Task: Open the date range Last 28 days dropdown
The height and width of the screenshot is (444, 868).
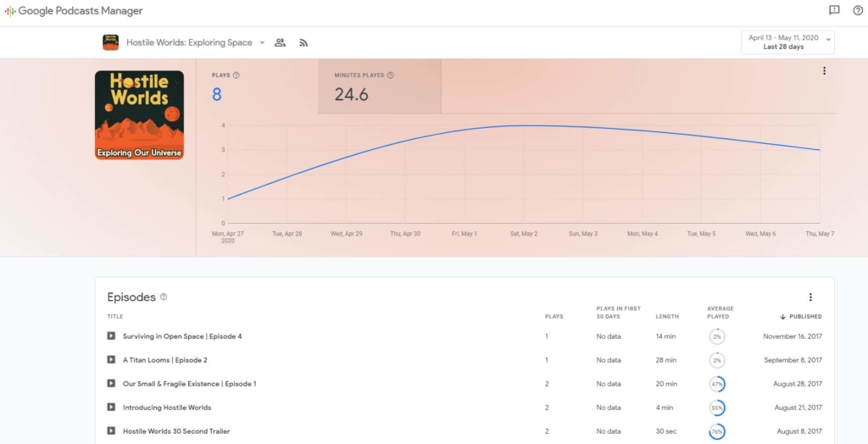Action: point(787,42)
